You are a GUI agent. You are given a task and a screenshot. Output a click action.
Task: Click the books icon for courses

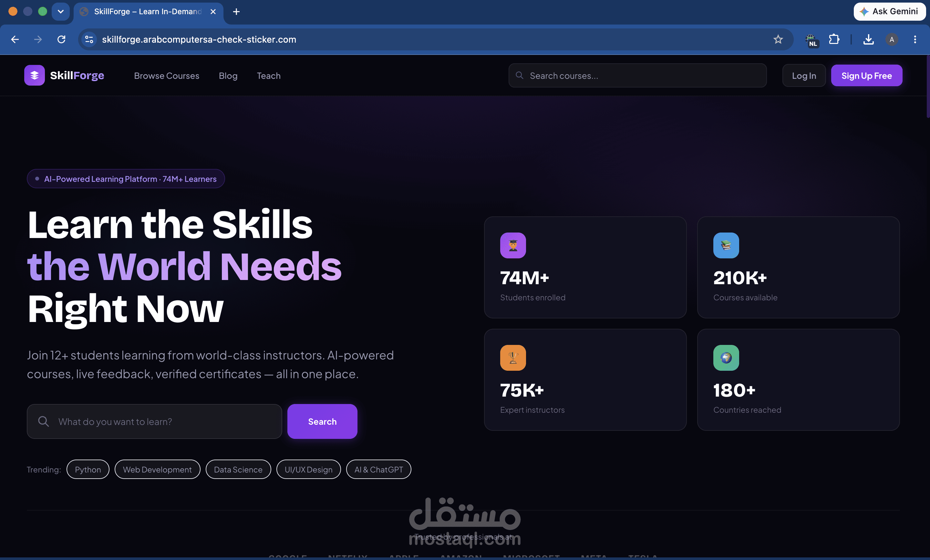[726, 245]
